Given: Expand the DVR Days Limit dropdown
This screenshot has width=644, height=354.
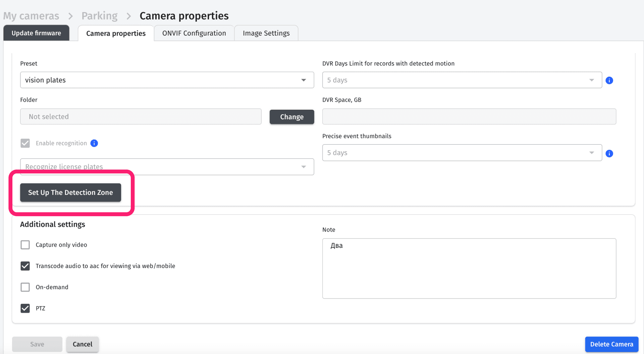Looking at the screenshot, I should (x=462, y=80).
